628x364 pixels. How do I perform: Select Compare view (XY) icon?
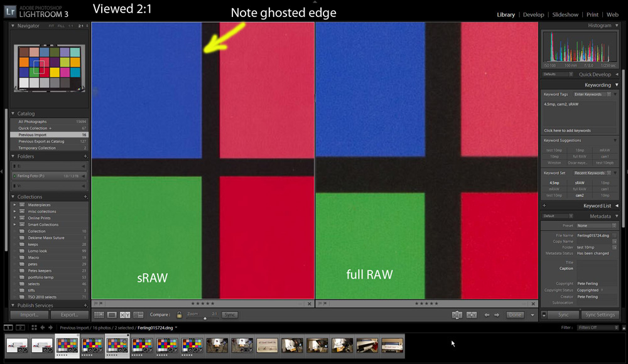(125, 314)
